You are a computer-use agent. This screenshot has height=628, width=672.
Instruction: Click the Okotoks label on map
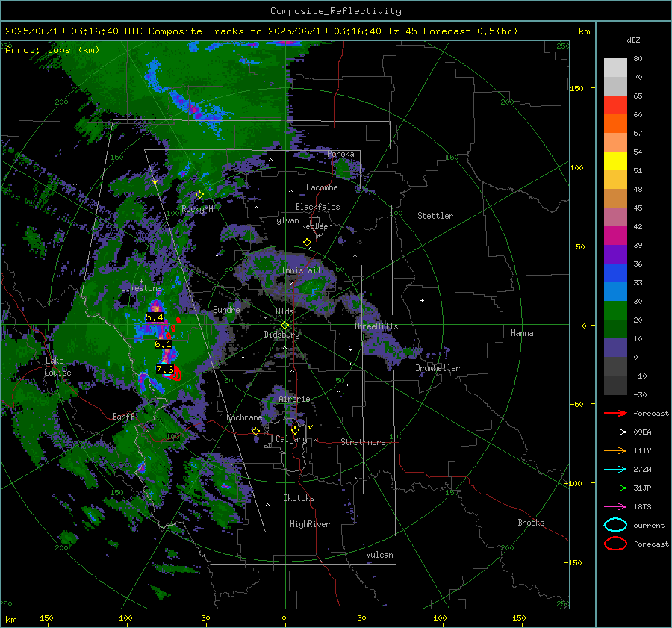(x=299, y=498)
